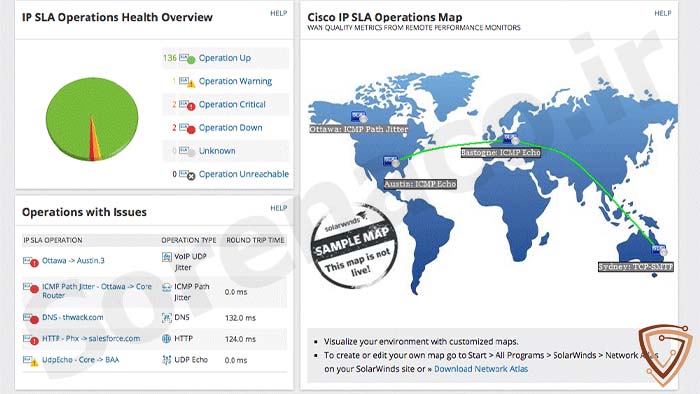Open the Operation Critical link
Image resolution: width=700 pixels, height=394 pixels.
232,104
